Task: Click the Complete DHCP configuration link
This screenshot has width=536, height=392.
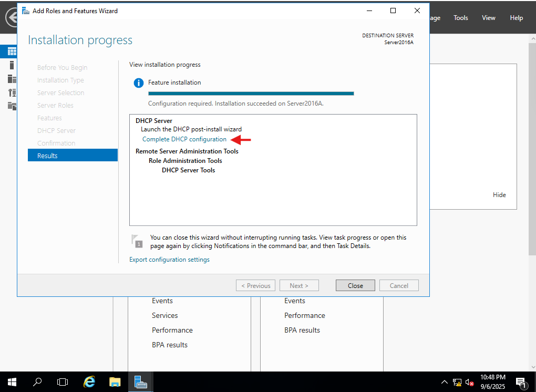Action: (x=184, y=139)
